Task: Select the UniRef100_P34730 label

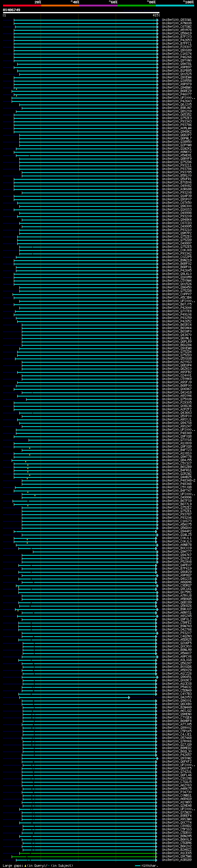Action: click(x=177, y=792)
